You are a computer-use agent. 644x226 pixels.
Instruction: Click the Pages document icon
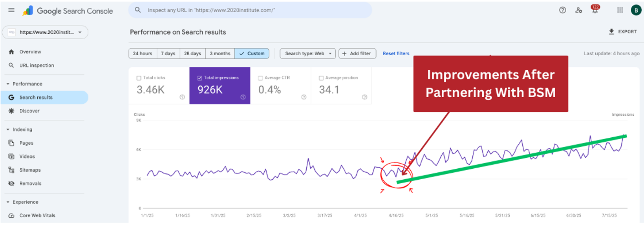(11, 143)
